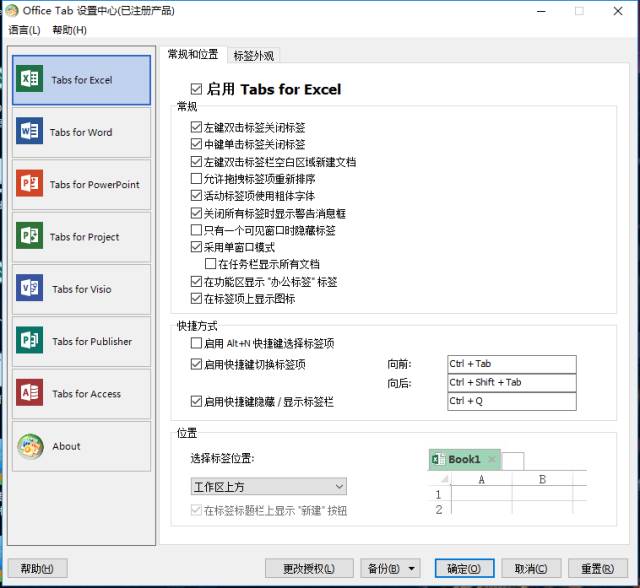The height and width of the screenshot is (588, 640).
Task: Open Tabs for Publisher settings
Action: 81,341
